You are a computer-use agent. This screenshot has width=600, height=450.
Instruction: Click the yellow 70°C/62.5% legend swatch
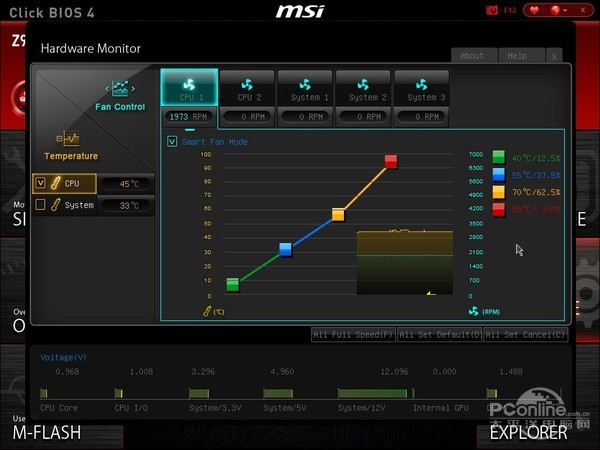[x=499, y=192]
